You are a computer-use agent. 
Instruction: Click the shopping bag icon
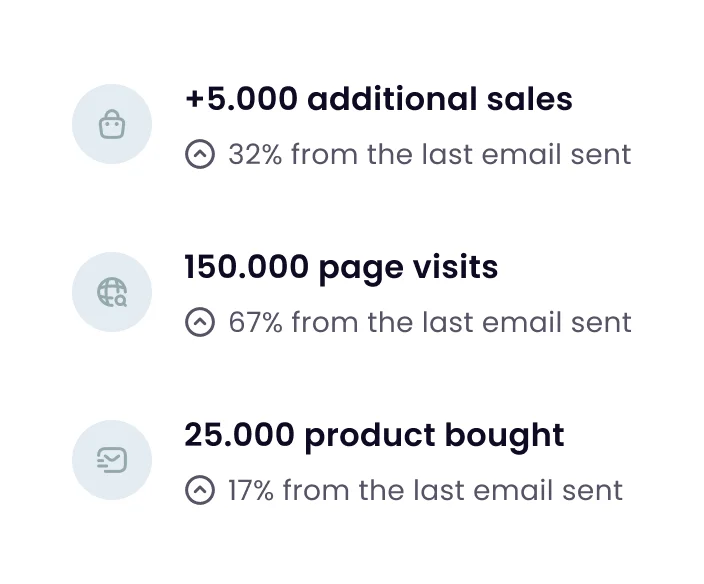point(112,124)
